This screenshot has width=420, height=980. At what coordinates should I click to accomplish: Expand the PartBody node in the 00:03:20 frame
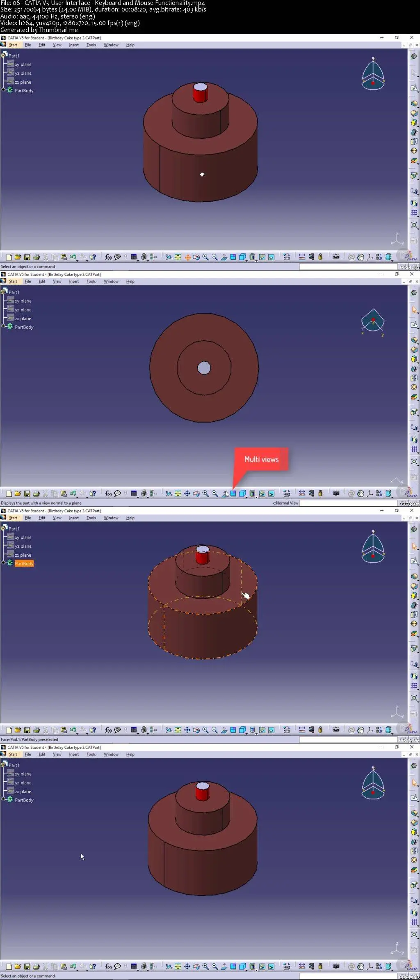3,326
